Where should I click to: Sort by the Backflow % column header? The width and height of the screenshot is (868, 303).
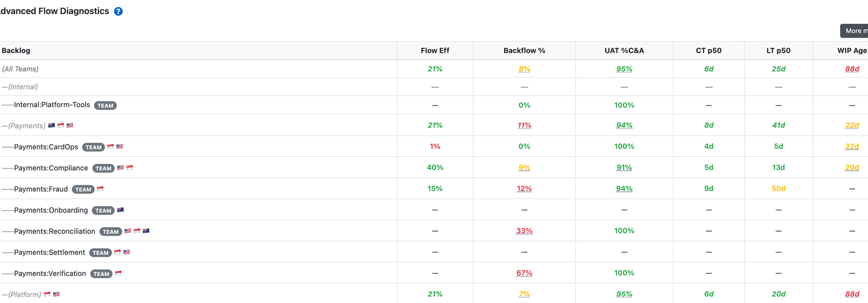pos(524,50)
